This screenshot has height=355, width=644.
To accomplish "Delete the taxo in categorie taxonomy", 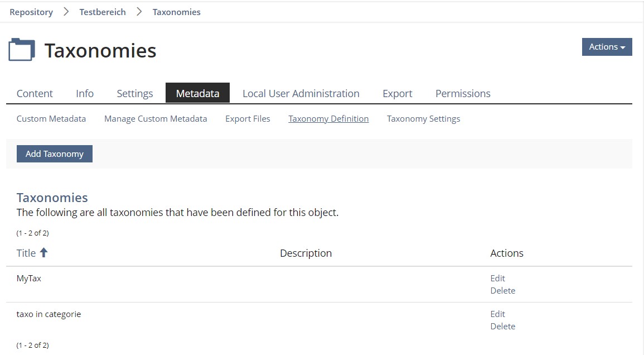I will click(502, 326).
